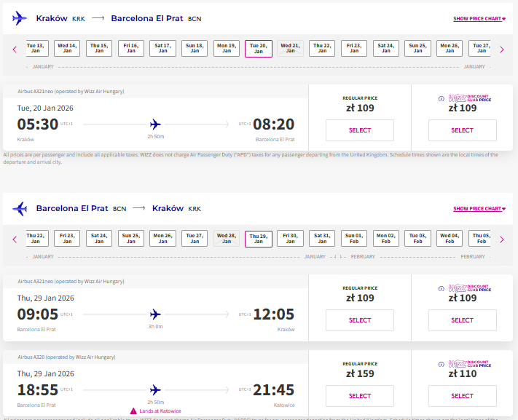Select outbound date Sat 24, Jan
Image resolution: width=518 pixels, height=420 pixels.
[386, 48]
